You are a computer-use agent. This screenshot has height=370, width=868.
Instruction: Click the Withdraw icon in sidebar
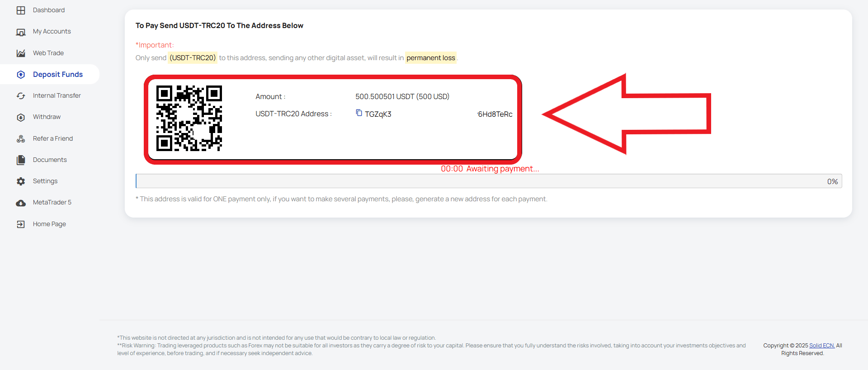[x=21, y=117]
